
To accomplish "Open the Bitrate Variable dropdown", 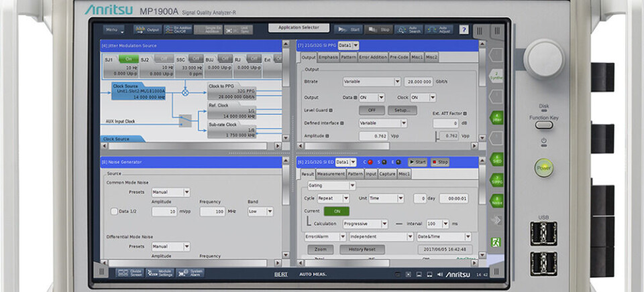I will tap(372, 82).
